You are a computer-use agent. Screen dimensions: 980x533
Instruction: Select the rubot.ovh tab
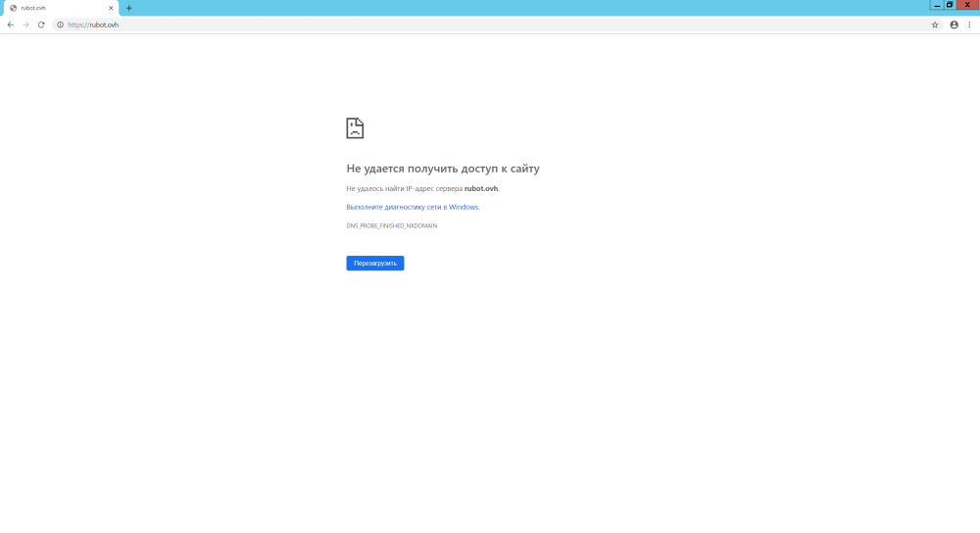tap(59, 8)
